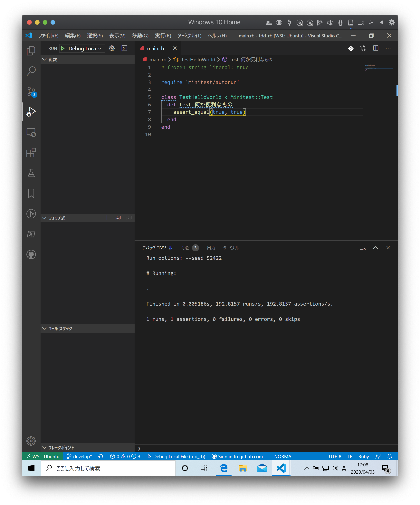Open the GitHub view in activity bar
This screenshot has height=505, width=420.
(x=31, y=254)
